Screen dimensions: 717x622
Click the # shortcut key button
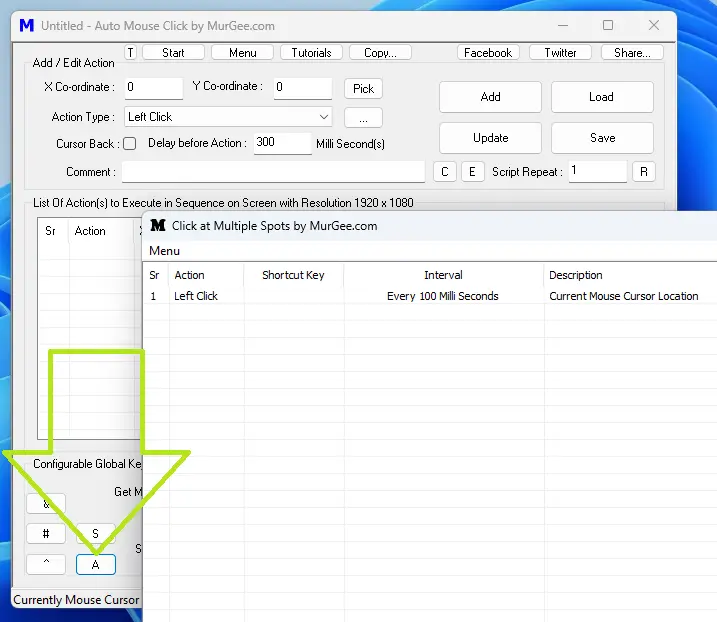coord(46,533)
